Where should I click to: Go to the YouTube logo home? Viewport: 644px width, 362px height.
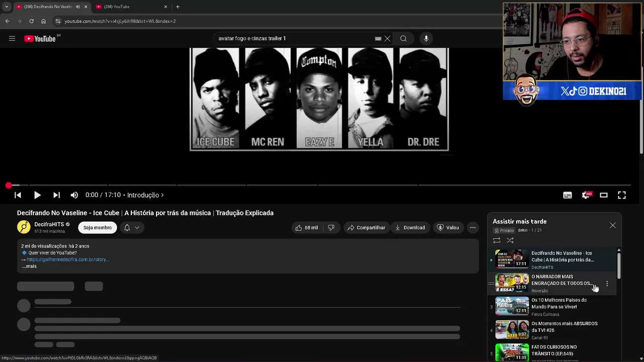point(40,39)
